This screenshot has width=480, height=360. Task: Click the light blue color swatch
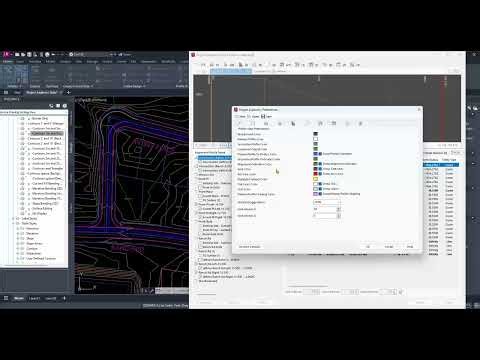[x=316, y=189]
